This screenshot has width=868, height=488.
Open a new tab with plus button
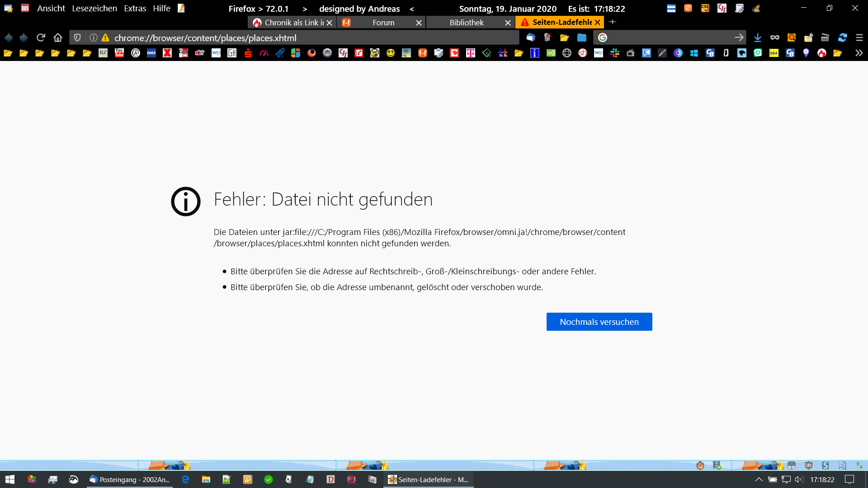point(613,22)
